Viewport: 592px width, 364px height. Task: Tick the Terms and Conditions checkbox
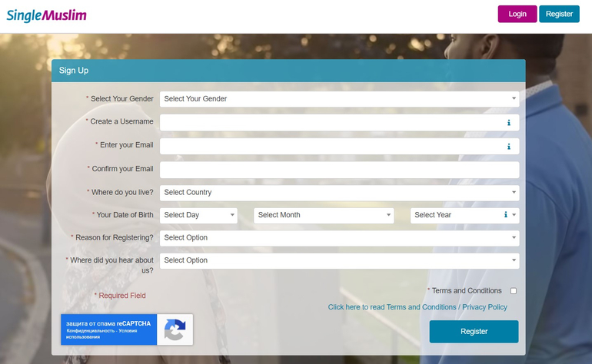pos(514,291)
